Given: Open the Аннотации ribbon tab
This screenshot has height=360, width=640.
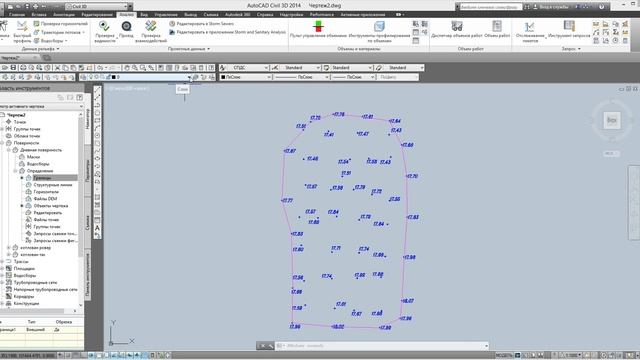Looking at the screenshot, I should click(64, 15).
